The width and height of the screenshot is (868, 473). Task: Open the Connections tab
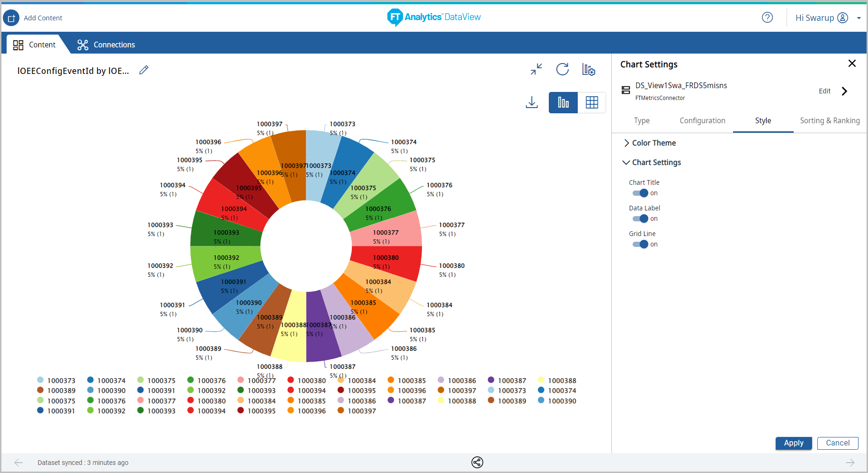[106, 45]
